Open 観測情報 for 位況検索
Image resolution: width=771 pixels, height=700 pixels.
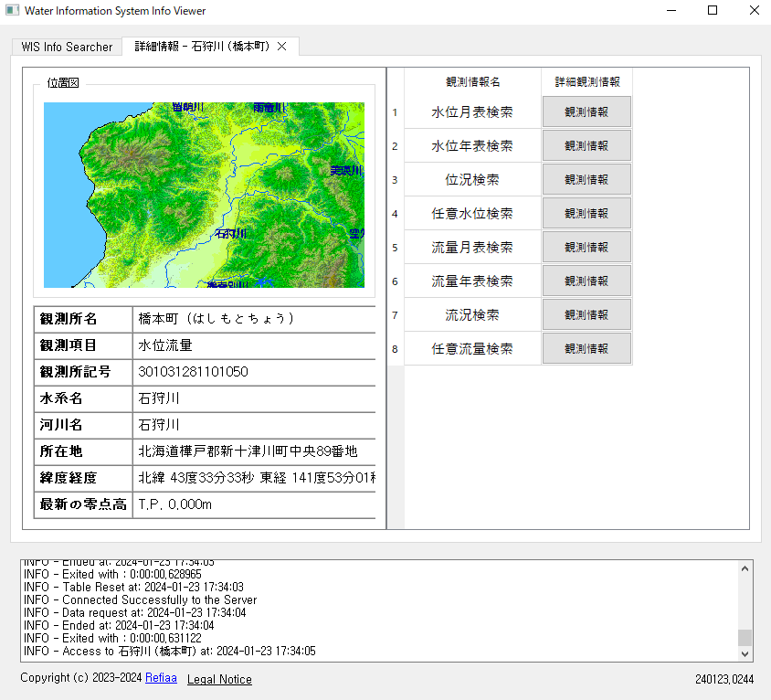(586, 179)
